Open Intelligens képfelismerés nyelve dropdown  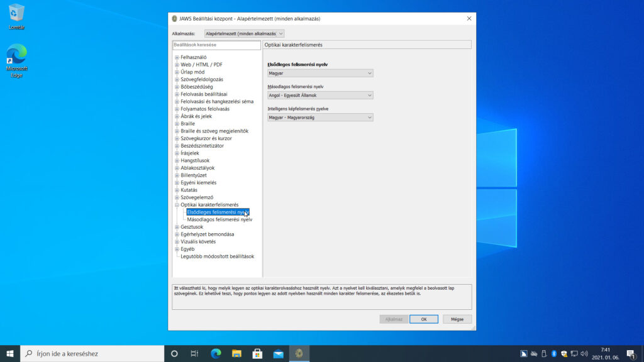coord(320,118)
